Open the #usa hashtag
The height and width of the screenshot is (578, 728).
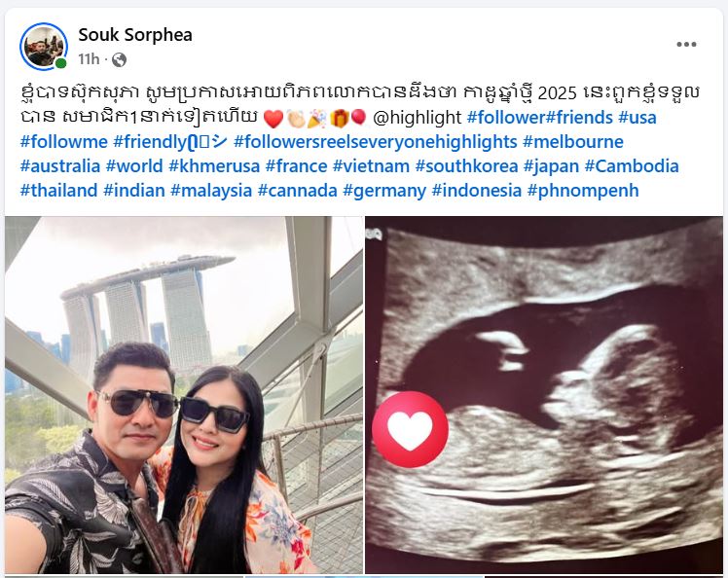point(637,118)
